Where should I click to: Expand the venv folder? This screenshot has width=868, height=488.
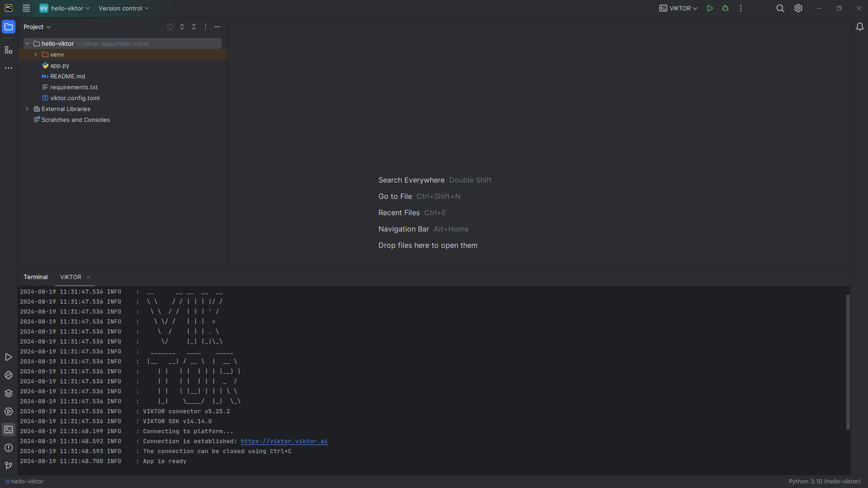[x=36, y=54]
